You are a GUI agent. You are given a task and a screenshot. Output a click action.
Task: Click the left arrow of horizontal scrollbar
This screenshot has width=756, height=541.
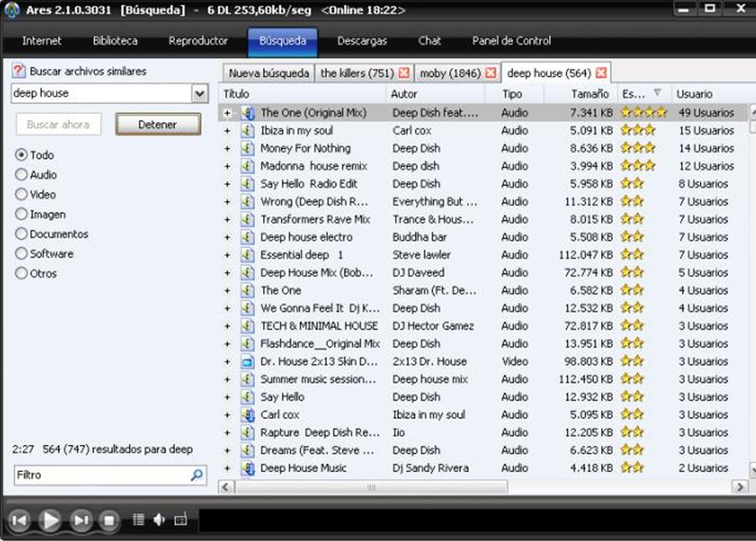226,487
